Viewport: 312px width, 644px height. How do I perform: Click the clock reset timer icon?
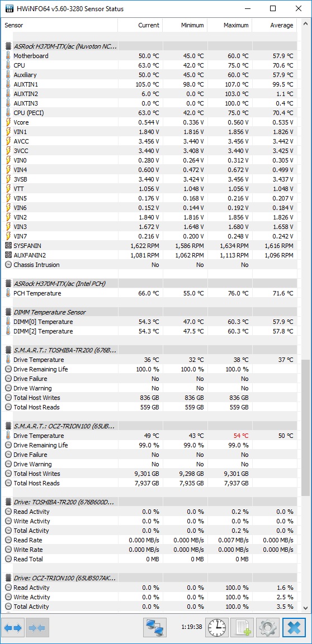coord(217,628)
